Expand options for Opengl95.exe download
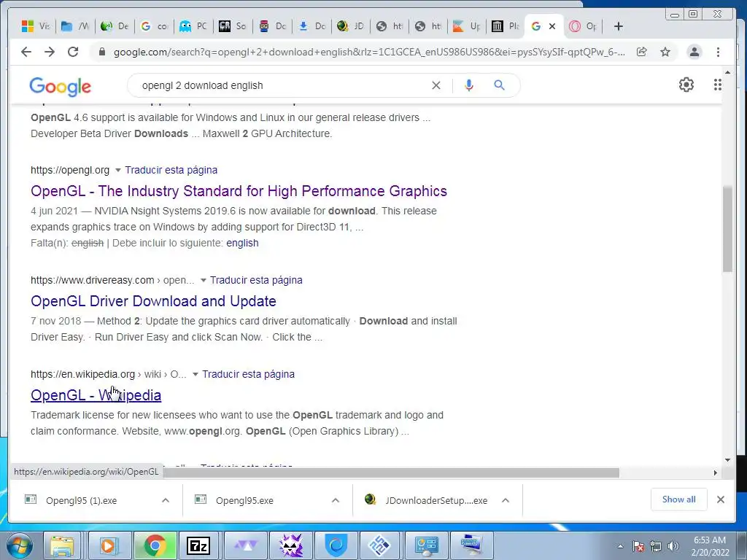The image size is (747, 560). pos(336,500)
